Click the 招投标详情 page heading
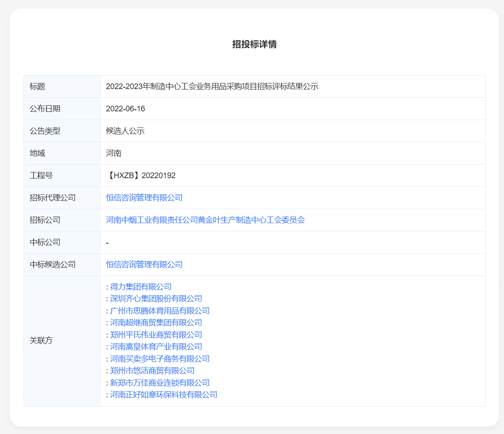Screen dimensions: 504x434 tap(254, 44)
